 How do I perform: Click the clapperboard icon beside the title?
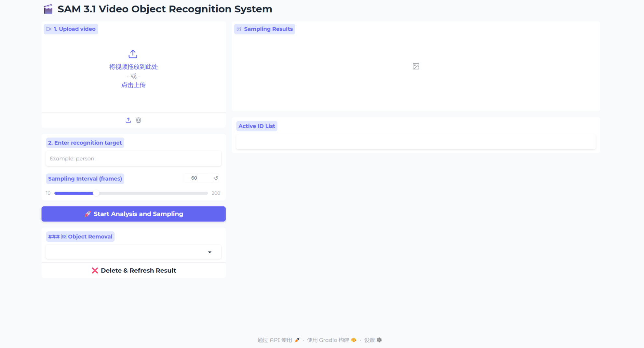pyautogui.click(x=48, y=9)
